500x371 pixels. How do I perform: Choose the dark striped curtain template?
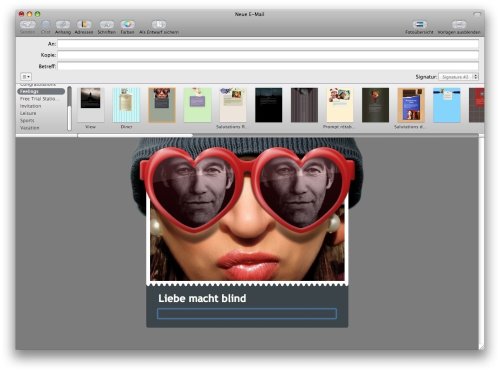pyautogui.click(x=304, y=105)
